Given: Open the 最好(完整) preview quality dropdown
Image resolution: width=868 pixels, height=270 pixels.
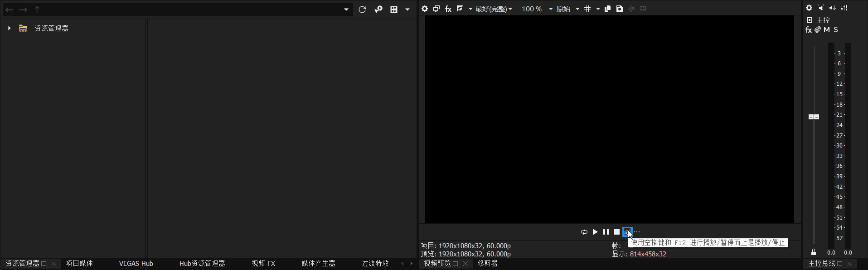Looking at the screenshot, I should click(x=494, y=9).
